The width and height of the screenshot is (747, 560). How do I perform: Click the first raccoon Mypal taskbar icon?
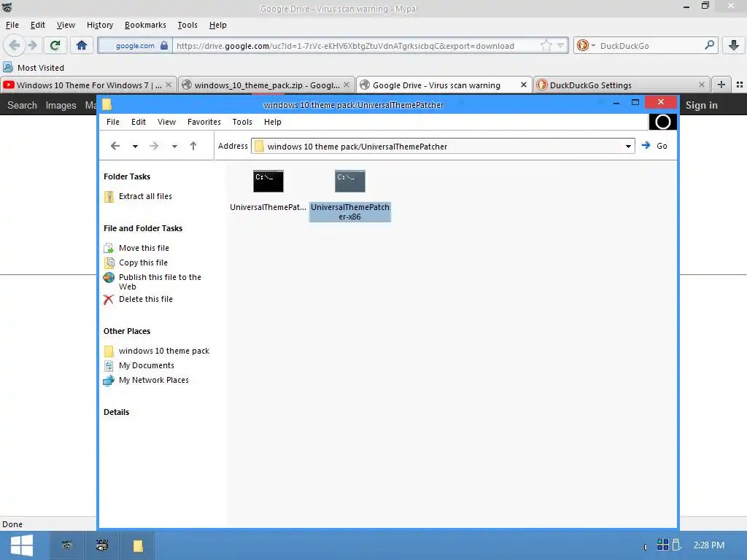66,545
